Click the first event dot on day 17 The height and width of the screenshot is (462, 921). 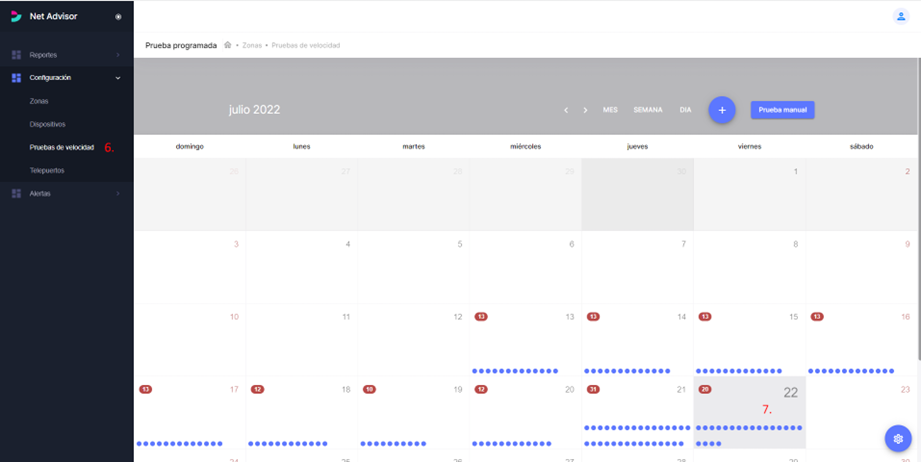(139, 444)
